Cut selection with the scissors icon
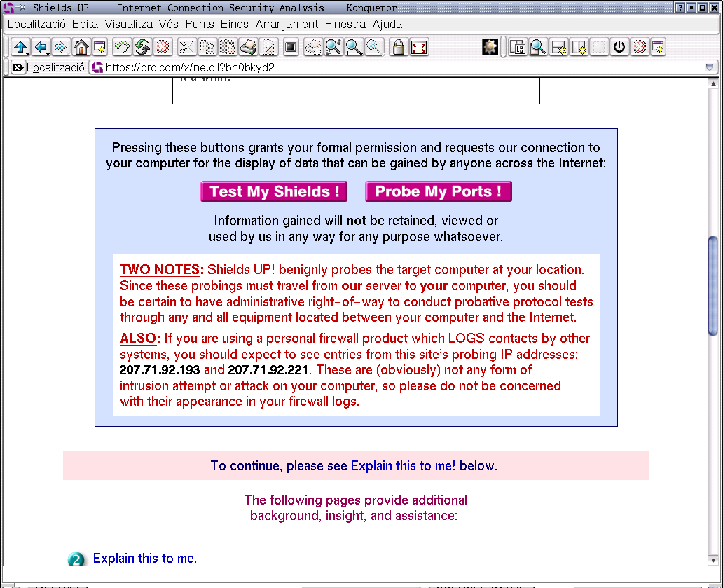The image size is (723, 588). [186, 46]
